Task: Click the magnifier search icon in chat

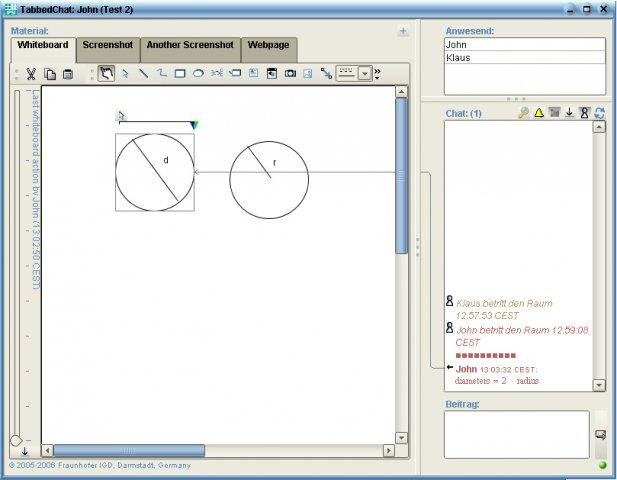Action: coord(523,113)
